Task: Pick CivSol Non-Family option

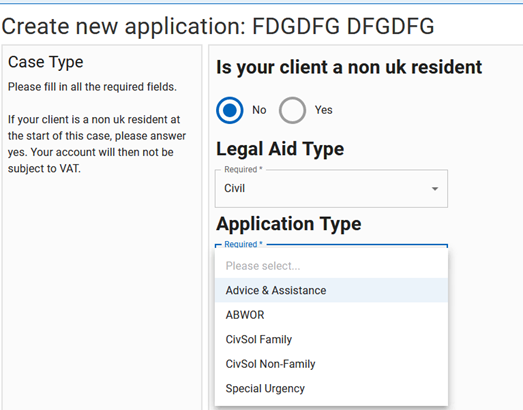Action: (x=331, y=364)
